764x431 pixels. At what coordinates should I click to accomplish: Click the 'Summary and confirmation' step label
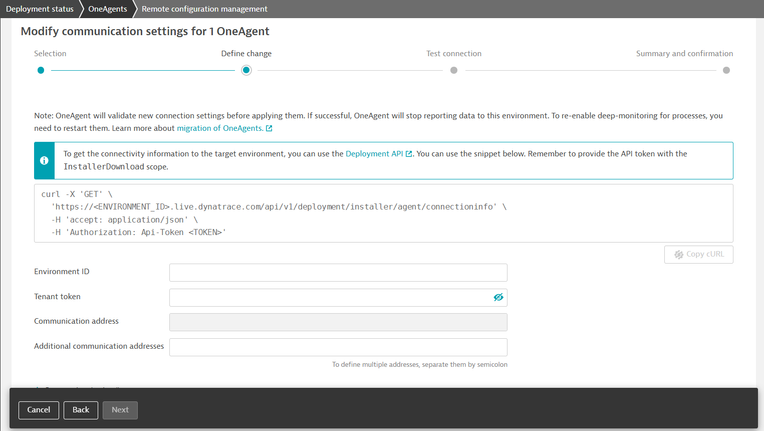[x=684, y=54]
